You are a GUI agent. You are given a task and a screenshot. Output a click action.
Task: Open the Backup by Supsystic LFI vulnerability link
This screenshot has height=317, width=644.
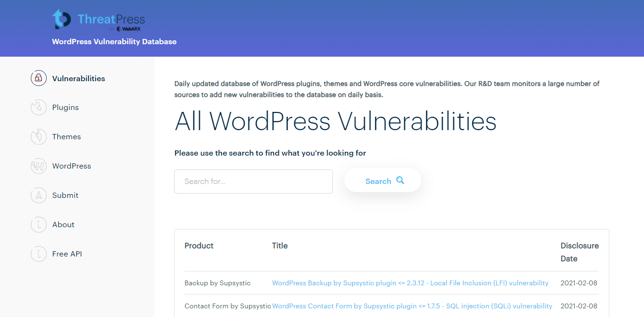coord(410,283)
